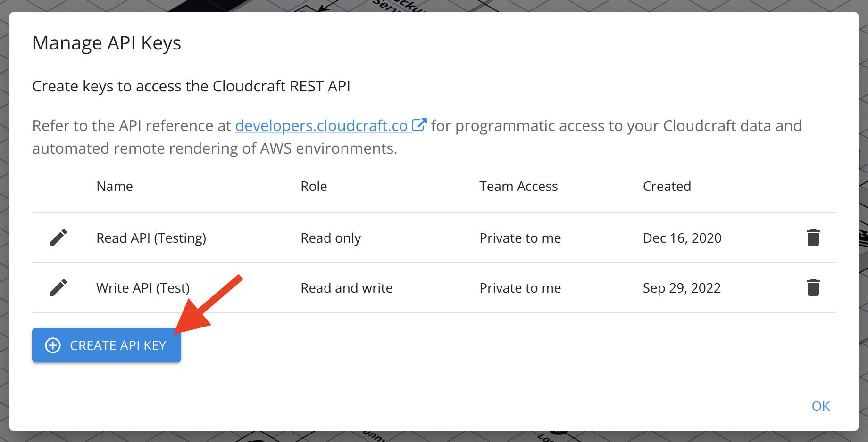Click the plus circle icon
The image size is (868, 442).
pos(53,345)
